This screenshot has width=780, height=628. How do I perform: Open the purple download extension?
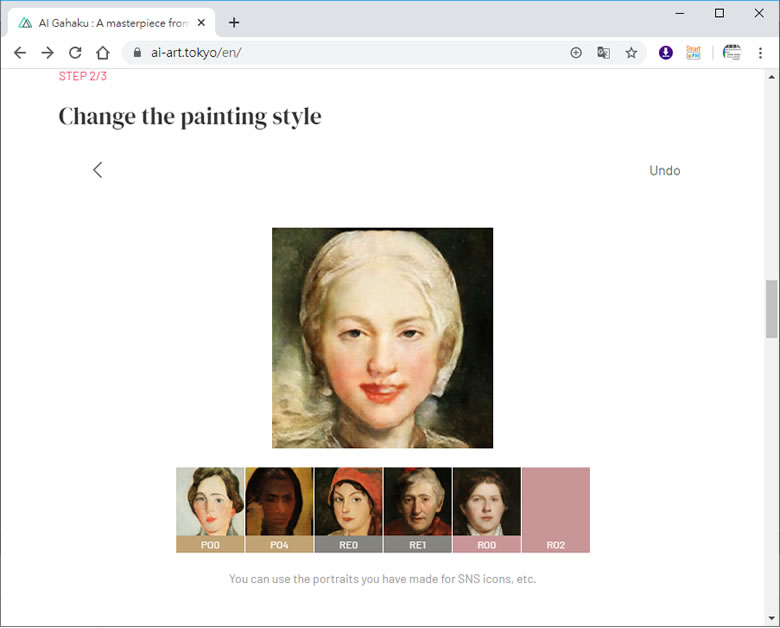tap(666, 52)
